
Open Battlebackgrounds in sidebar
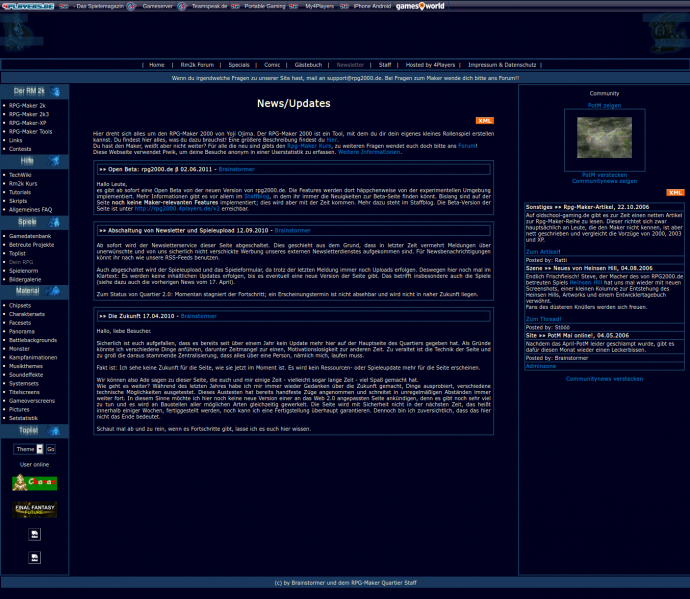[x=33, y=340]
